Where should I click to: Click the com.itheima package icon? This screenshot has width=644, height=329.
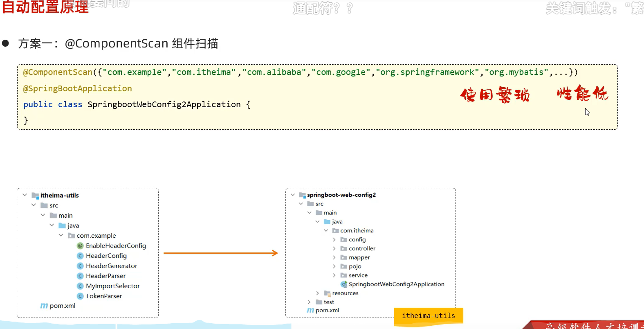coord(335,231)
